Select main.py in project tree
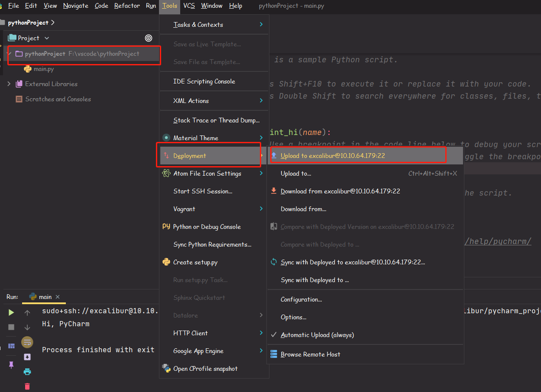 [x=44, y=69]
